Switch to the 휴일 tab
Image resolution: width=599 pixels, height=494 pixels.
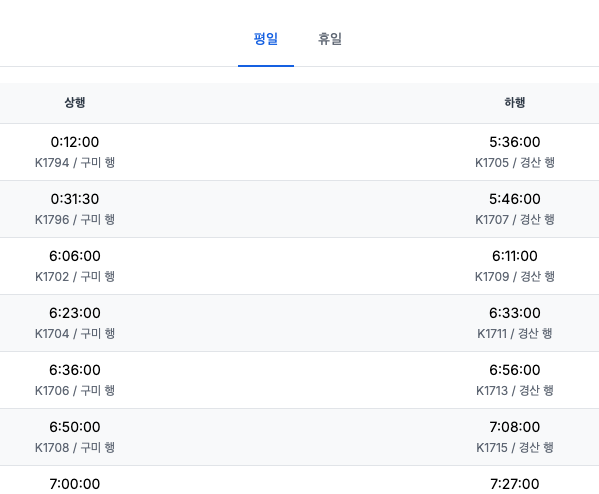pyautogui.click(x=330, y=39)
